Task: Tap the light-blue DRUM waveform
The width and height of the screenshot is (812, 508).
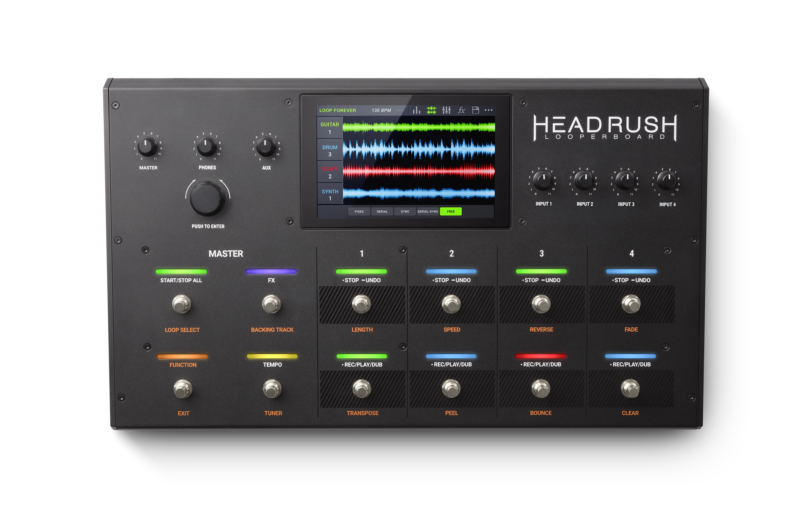Action: pos(419,149)
